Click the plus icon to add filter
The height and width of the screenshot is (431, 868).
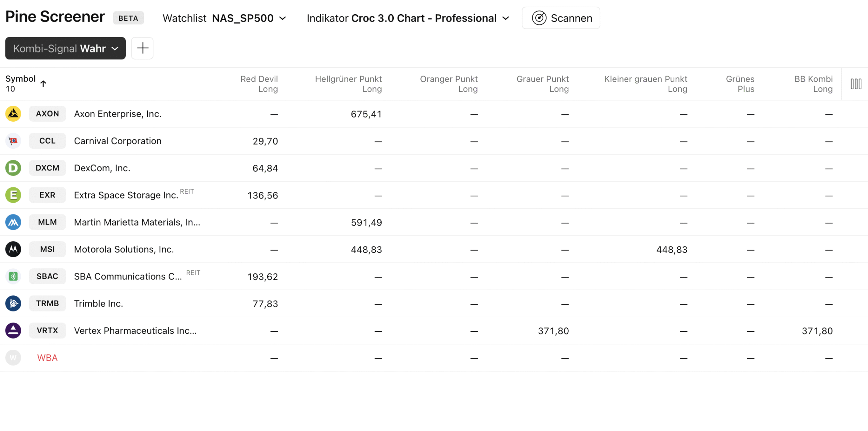click(x=142, y=48)
